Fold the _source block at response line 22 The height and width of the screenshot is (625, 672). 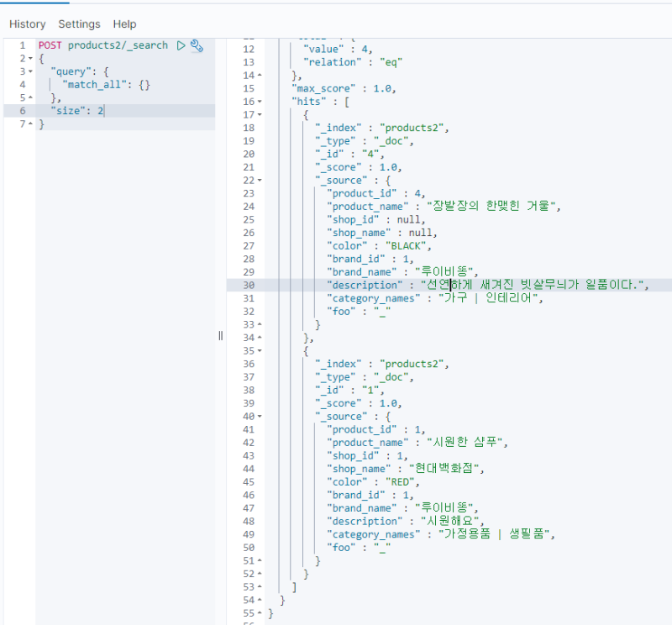(259, 181)
